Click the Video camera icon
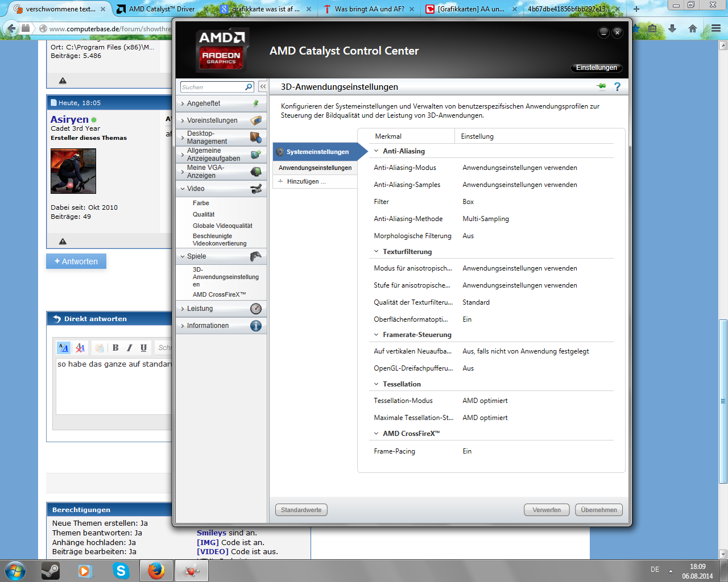728x582 pixels. pyautogui.click(x=256, y=189)
